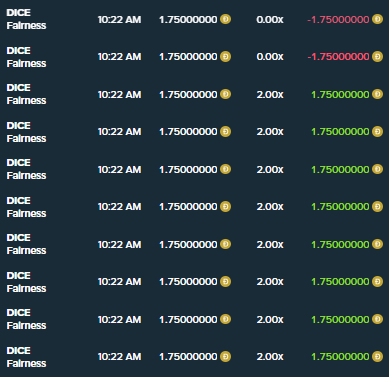Viewport: 389px width, 377px height.
Task: Click the DICE game label in the fourth row
Action: [18, 125]
